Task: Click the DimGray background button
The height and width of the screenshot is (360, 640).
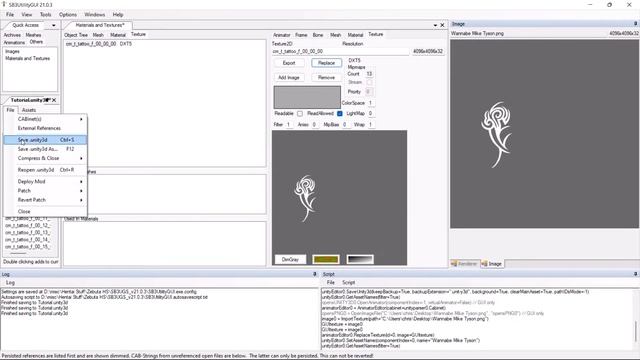Action: click(x=290, y=260)
